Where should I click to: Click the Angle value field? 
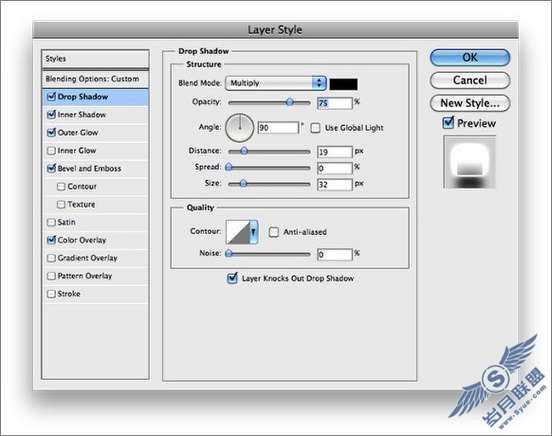pos(278,127)
